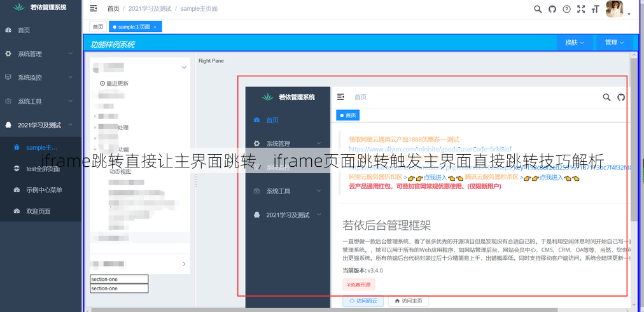Click 2021学习及测试 breadcrumb

point(150,9)
